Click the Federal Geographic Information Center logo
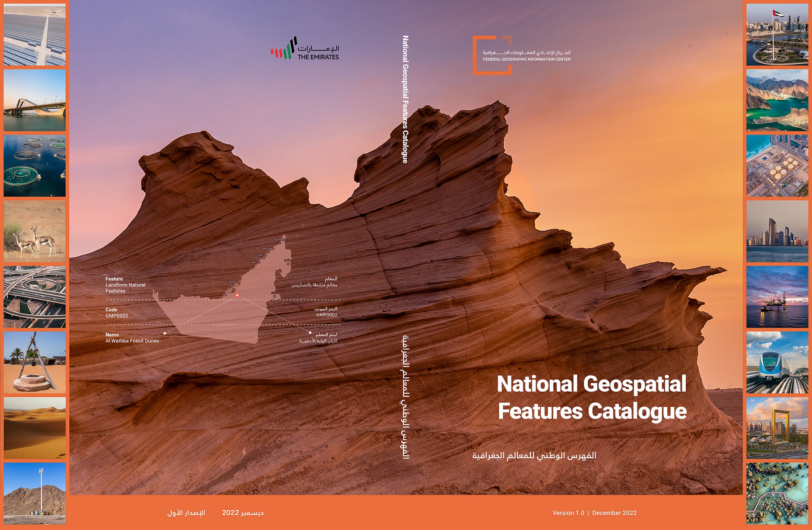Viewport: 812px width, 530px height. (521, 55)
